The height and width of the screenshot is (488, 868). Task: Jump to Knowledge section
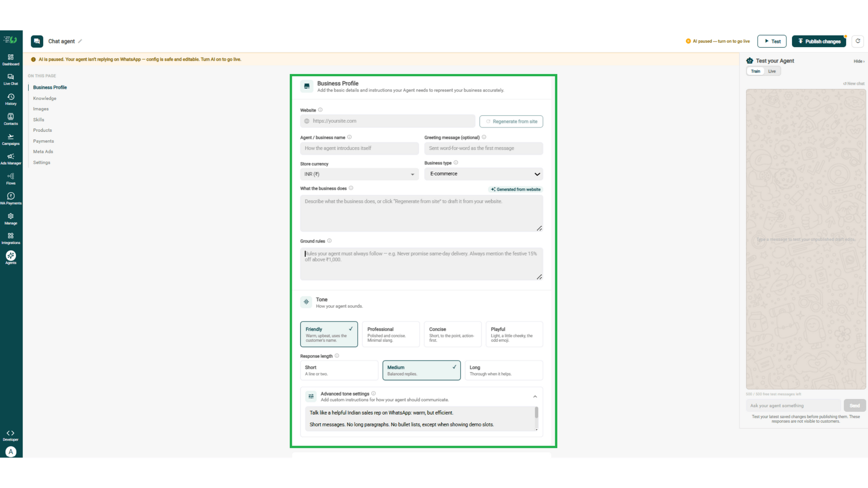click(x=45, y=98)
